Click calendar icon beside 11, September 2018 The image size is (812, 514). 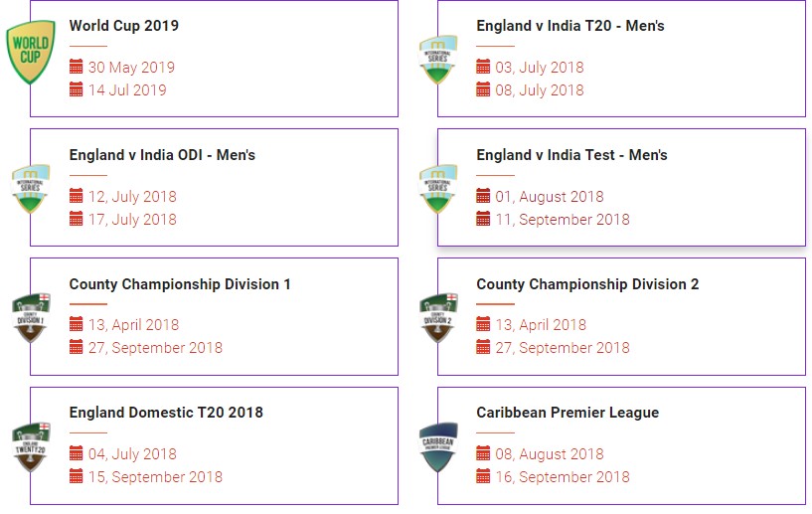484,219
